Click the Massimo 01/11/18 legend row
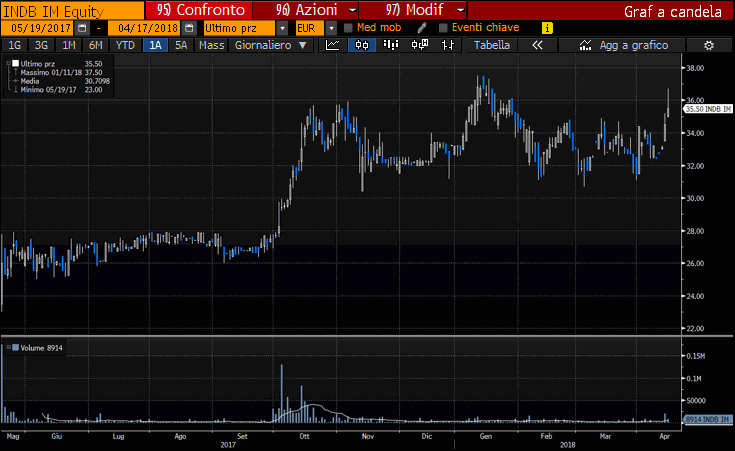Screen dimensions: 735x451 [x=61, y=72]
